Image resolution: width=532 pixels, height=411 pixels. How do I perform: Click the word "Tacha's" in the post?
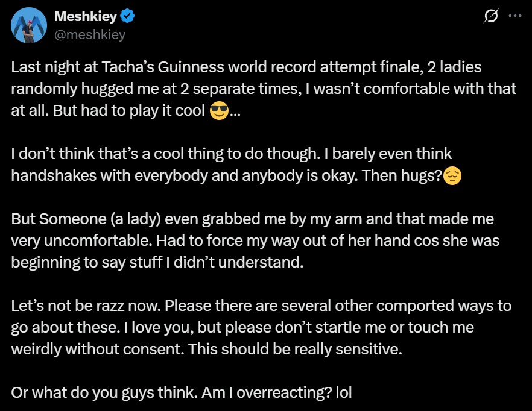click(x=116, y=67)
